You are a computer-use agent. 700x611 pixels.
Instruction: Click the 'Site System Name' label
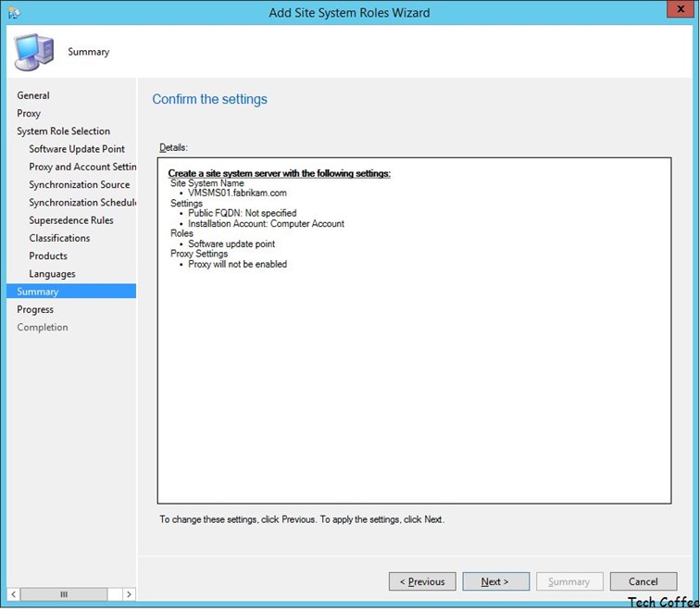tap(207, 183)
